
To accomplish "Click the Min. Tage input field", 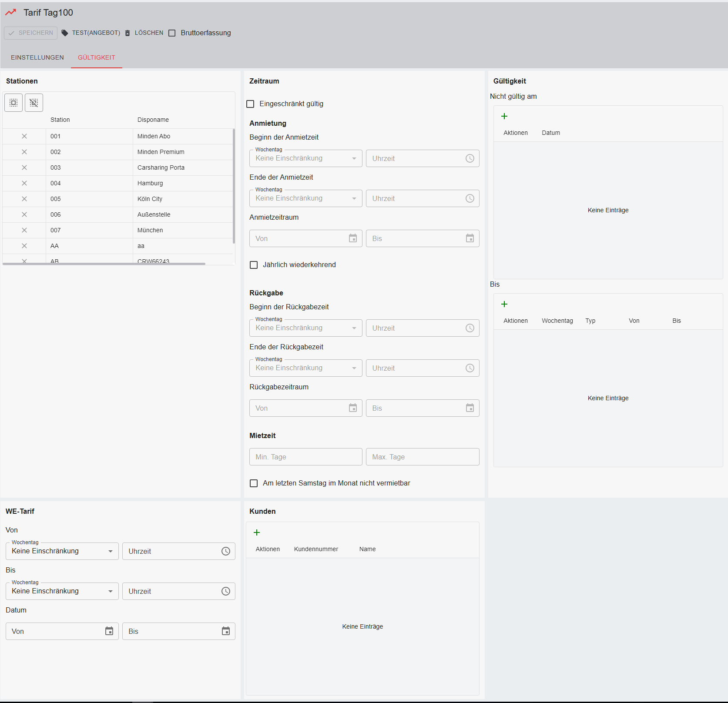I will click(305, 457).
